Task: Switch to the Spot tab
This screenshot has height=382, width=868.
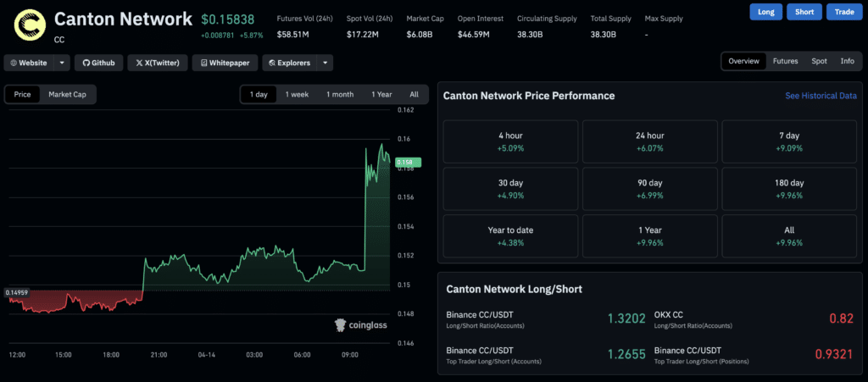Action: (x=819, y=62)
